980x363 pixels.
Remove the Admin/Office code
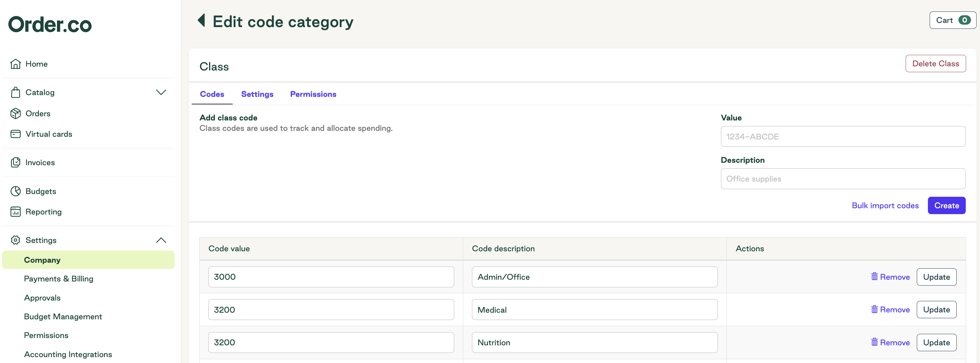click(x=890, y=277)
